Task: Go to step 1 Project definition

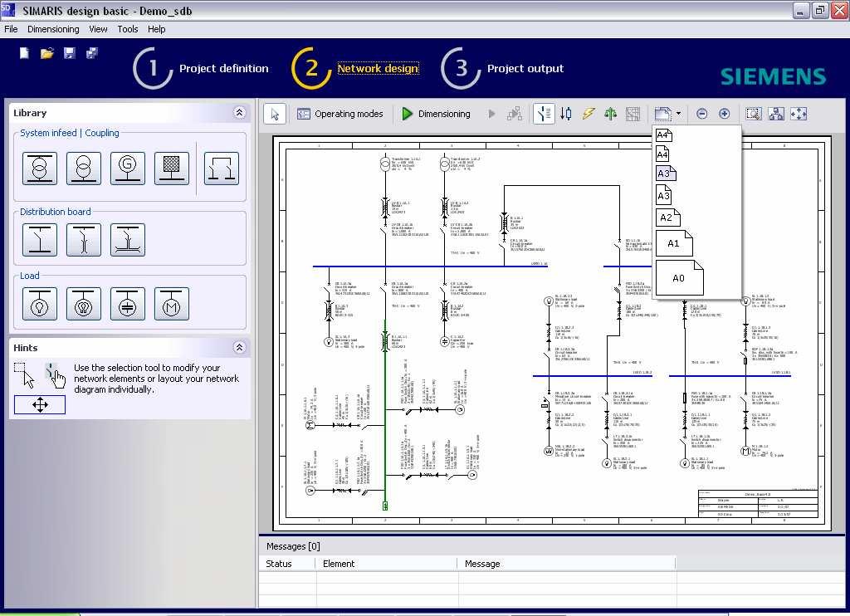Action: tap(201, 68)
